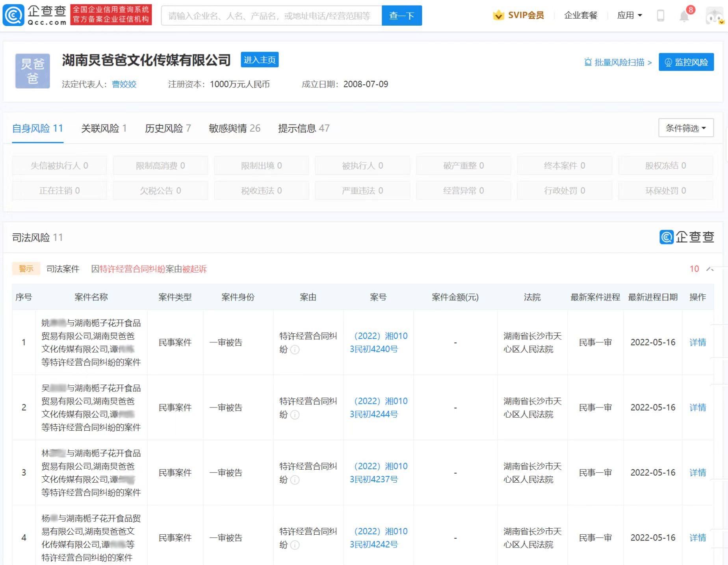Open the 应用 dropdown menu
This screenshot has width=728, height=565.
pos(629,15)
